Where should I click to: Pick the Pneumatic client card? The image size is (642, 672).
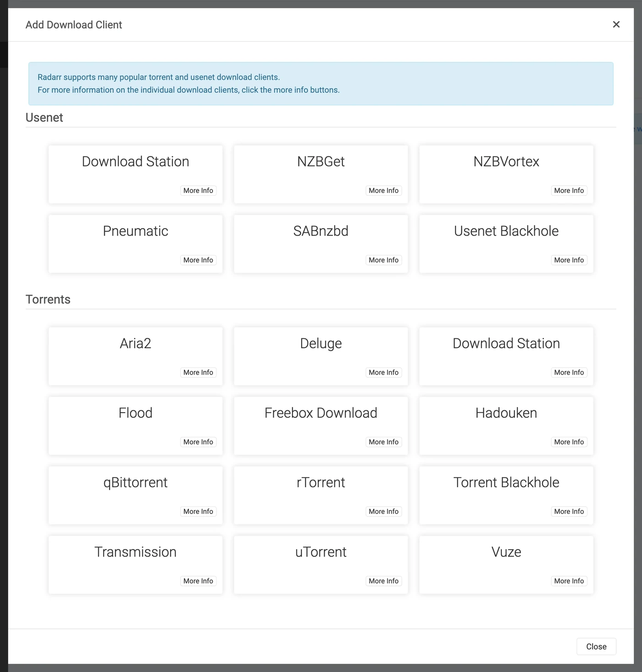coord(135,244)
